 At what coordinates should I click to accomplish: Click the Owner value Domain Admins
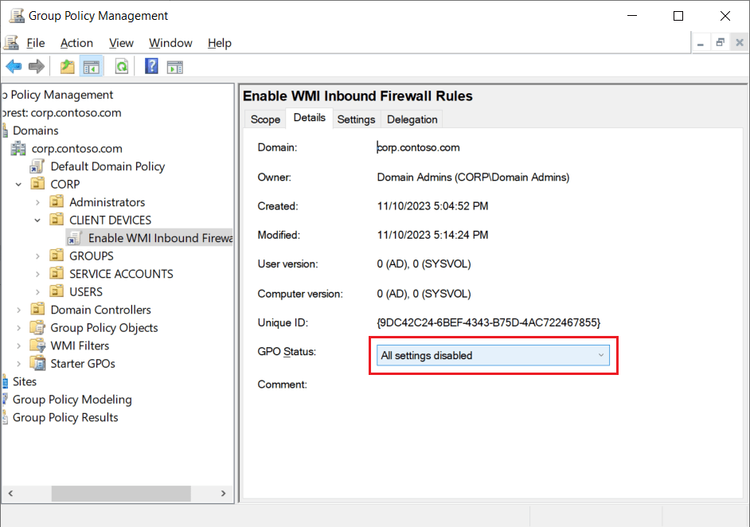click(473, 177)
